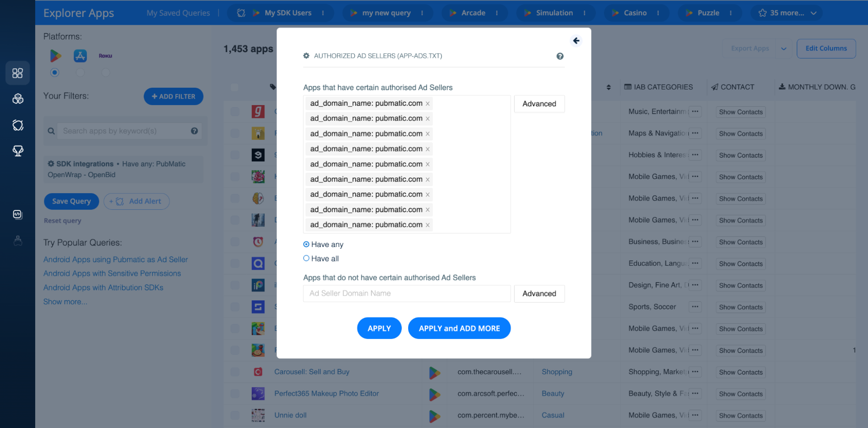This screenshot has width=868, height=428.
Task: Open Android Apps using Pubmatic as Ad Seller
Action: tap(116, 260)
